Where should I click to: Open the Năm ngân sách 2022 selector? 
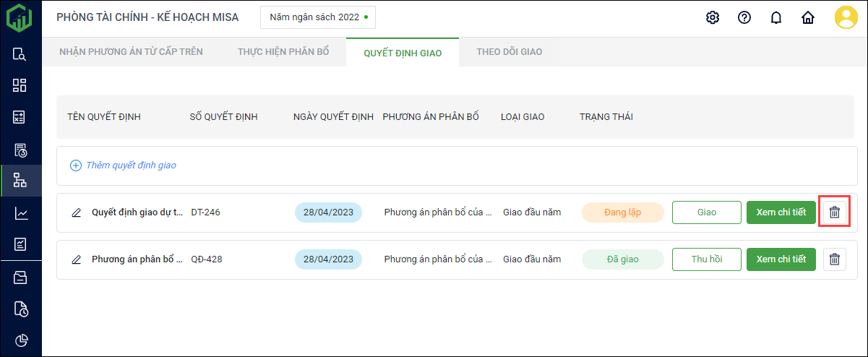pos(318,17)
